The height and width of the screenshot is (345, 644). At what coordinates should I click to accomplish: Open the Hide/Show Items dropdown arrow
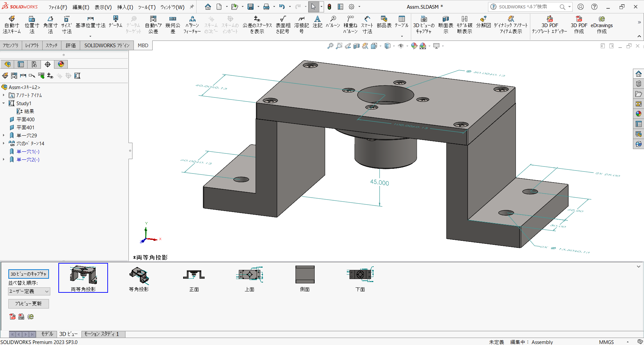pos(407,46)
